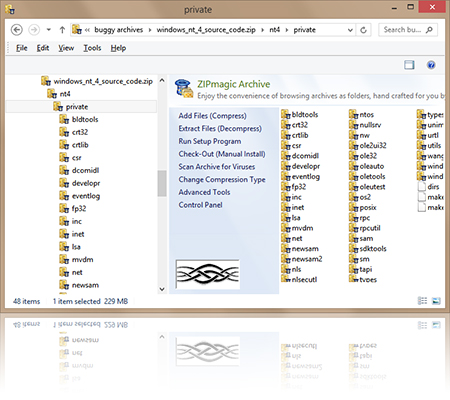This screenshot has width=450, height=400.
Task: Select the nlsecutl folder icon
Action: point(286,279)
